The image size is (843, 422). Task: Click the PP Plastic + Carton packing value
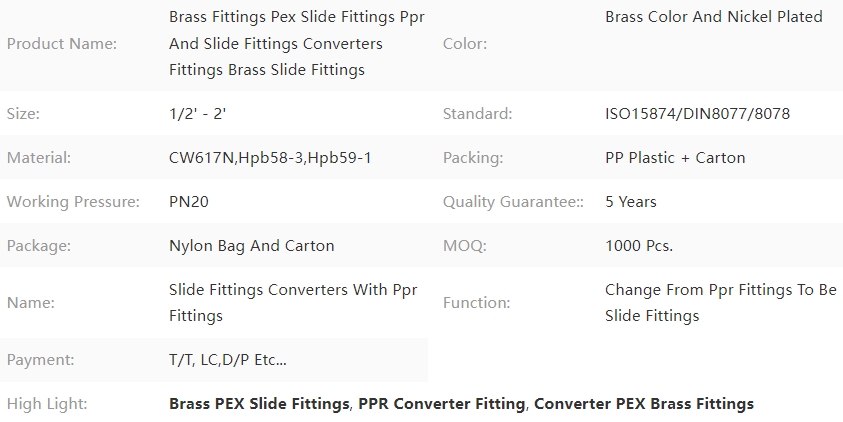click(675, 158)
